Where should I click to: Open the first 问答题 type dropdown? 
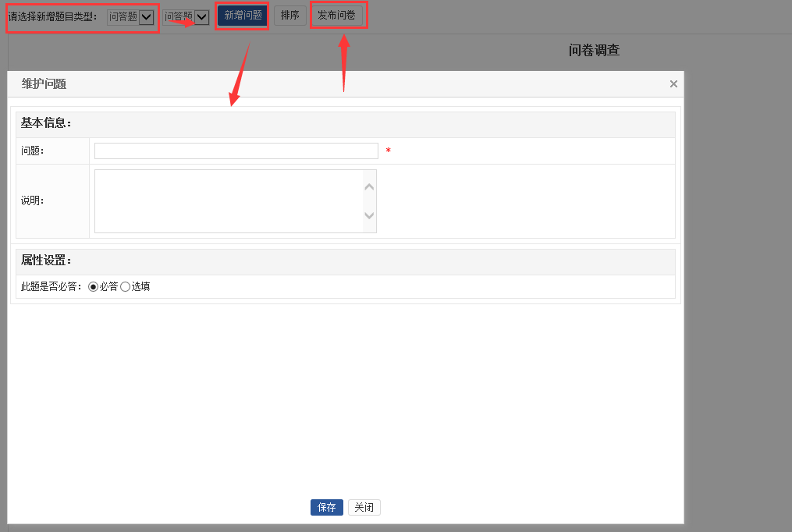(x=130, y=17)
